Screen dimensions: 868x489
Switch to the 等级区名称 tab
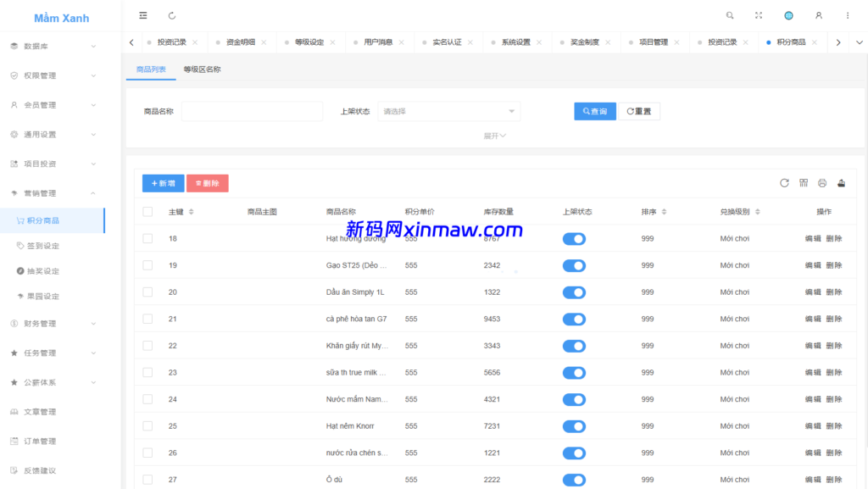202,69
